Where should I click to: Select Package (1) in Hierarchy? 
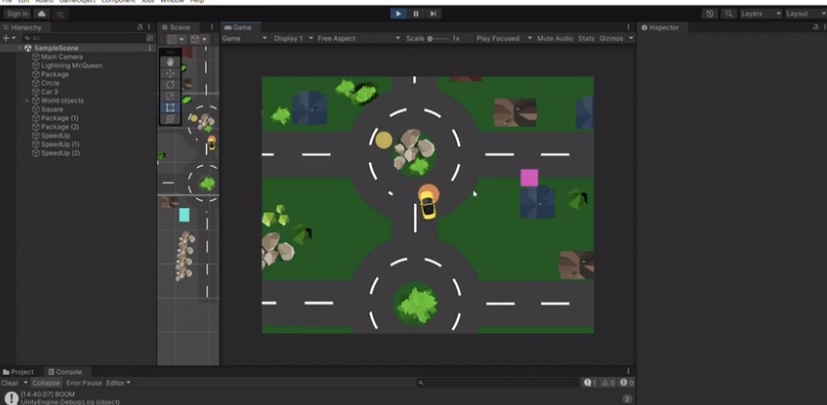(60, 118)
